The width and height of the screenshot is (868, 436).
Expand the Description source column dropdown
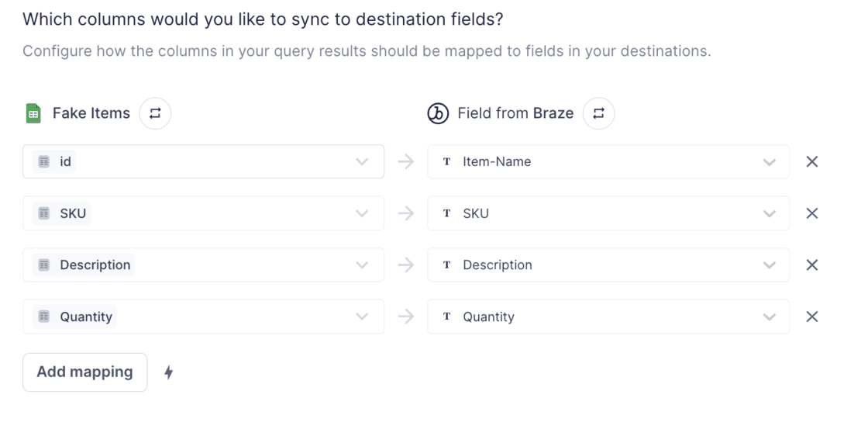361,265
